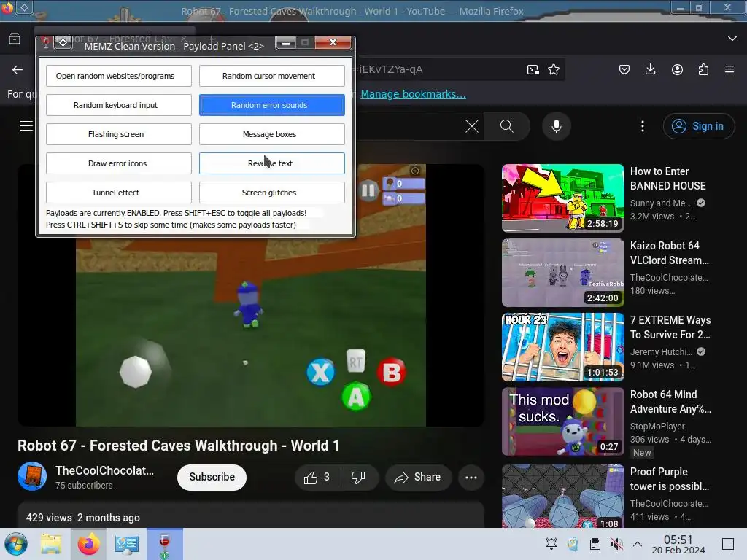Start YouTube voice search with microphone
The height and width of the screenshot is (560, 747).
tap(557, 126)
